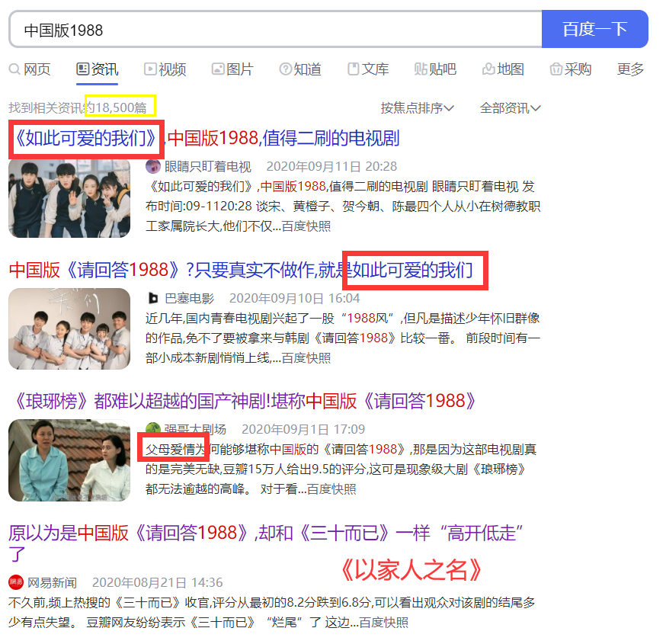Click the 强哥大剧场 author avatar
The height and width of the screenshot is (644, 666).
point(153,428)
